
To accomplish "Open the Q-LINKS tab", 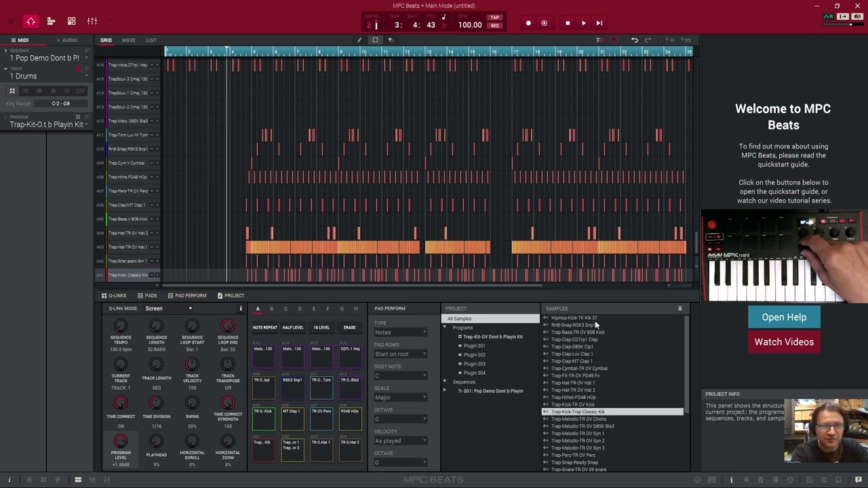I will point(114,296).
